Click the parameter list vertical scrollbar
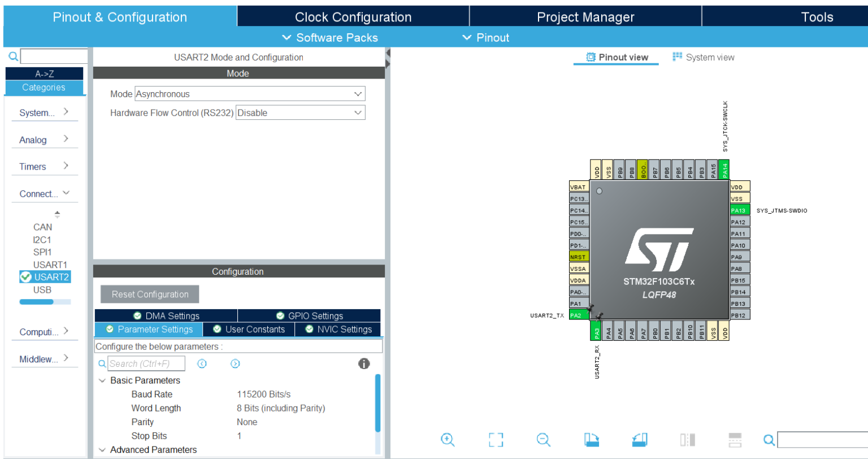 [x=377, y=401]
